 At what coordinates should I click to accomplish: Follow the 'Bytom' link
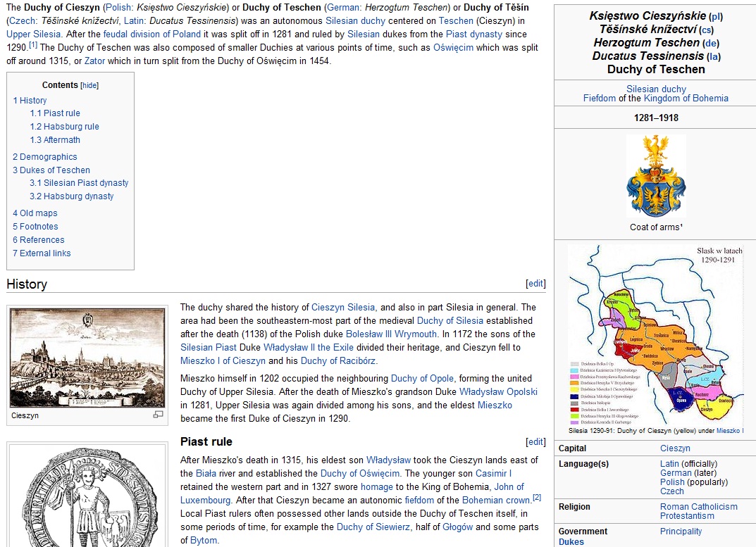pyautogui.click(x=204, y=541)
